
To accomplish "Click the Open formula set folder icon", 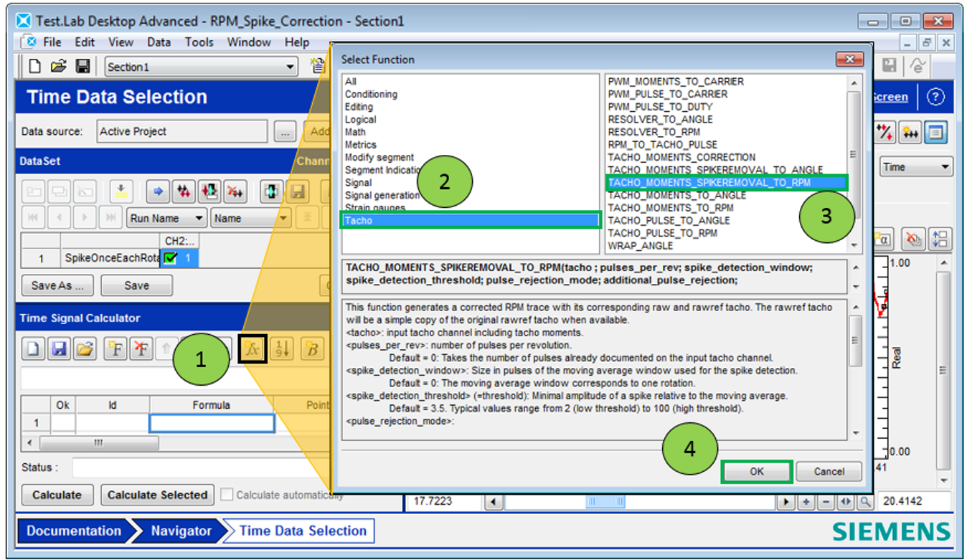I will tap(85, 348).
